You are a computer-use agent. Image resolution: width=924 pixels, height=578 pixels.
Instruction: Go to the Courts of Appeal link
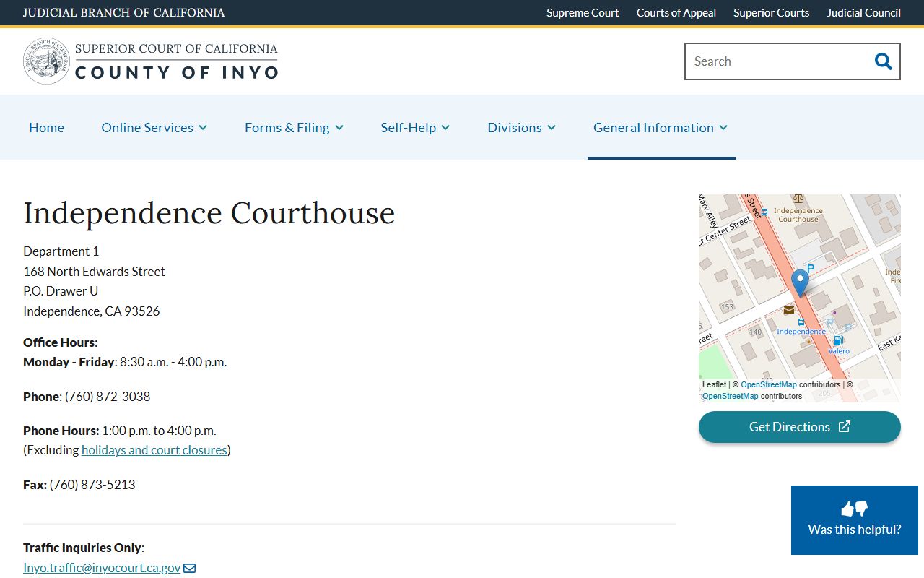(x=676, y=12)
